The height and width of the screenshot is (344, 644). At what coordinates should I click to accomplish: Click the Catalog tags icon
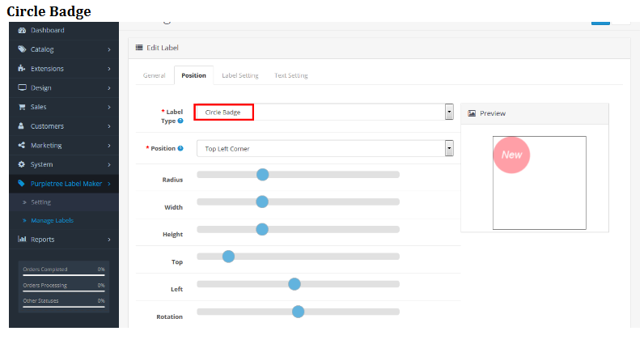[22, 49]
